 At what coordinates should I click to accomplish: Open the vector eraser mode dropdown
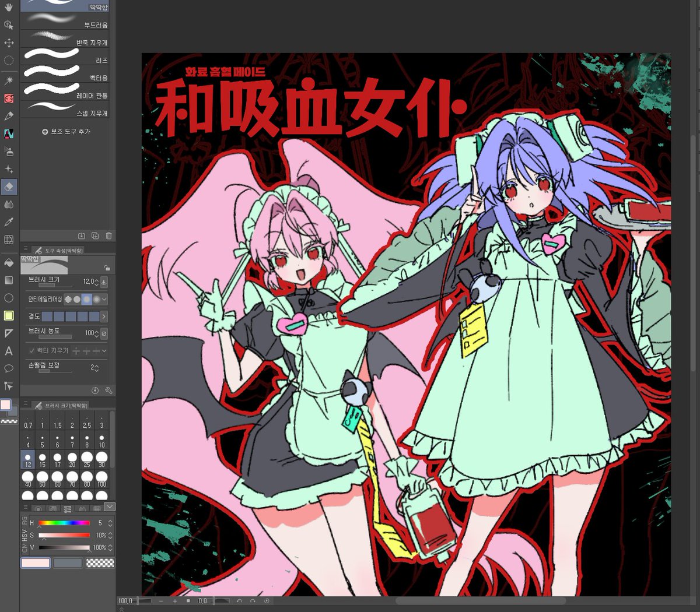[x=104, y=351]
